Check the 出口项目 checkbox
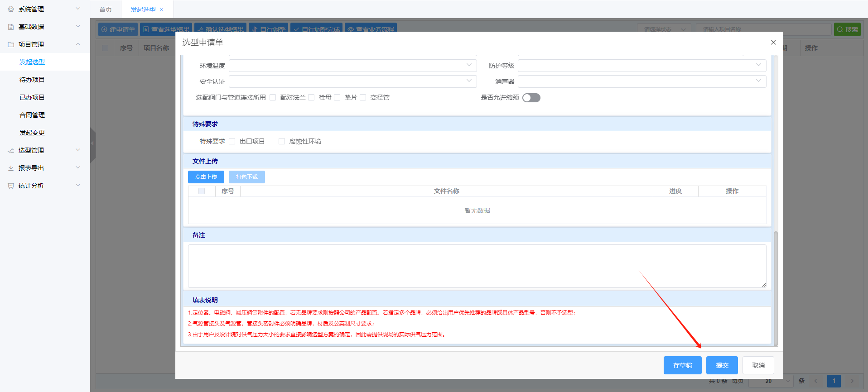 point(232,141)
